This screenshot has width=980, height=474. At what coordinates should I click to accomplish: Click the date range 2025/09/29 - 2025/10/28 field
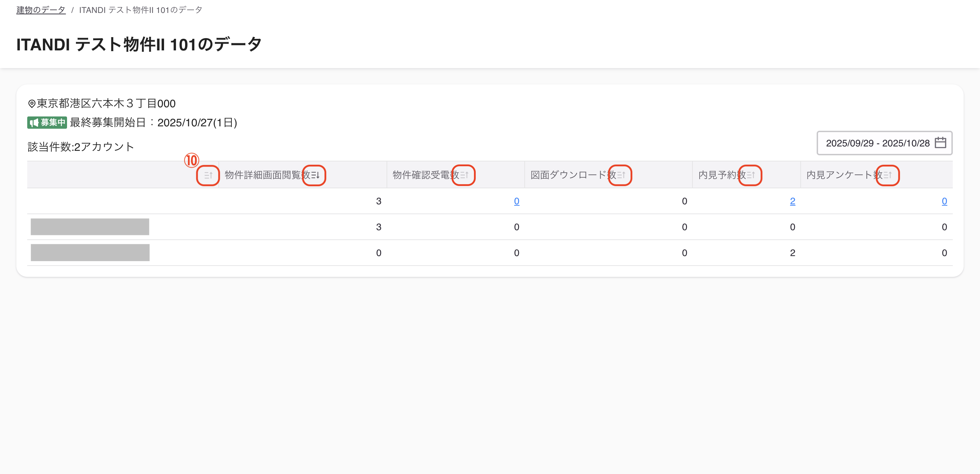[x=884, y=143]
